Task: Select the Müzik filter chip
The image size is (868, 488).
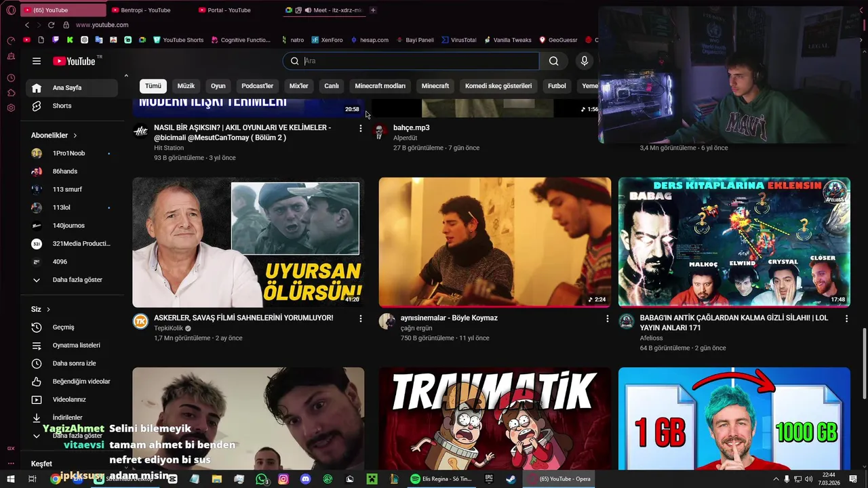Action: (x=186, y=86)
